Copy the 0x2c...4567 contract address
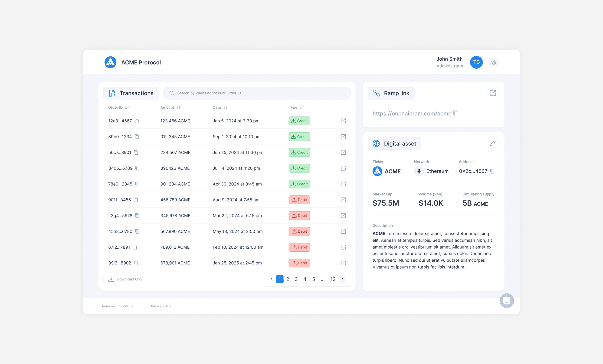 click(x=492, y=171)
